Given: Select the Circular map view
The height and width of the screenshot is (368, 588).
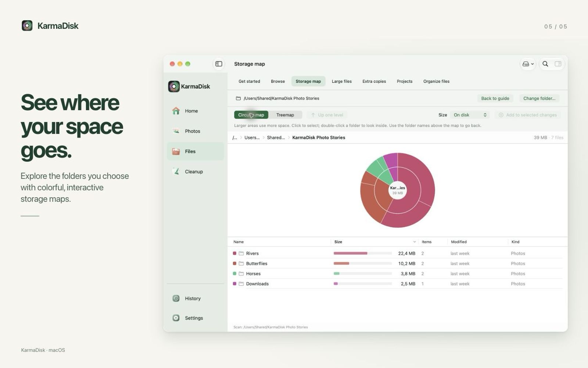Looking at the screenshot, I should (x=251, y=115).
